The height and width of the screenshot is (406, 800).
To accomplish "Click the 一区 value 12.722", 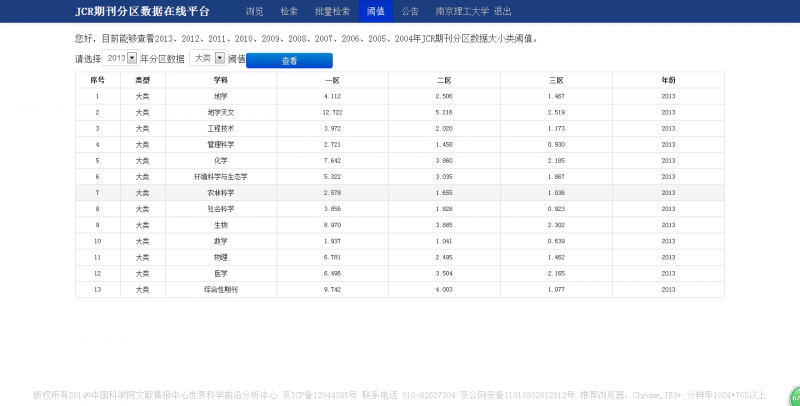I will click(332, 112).
